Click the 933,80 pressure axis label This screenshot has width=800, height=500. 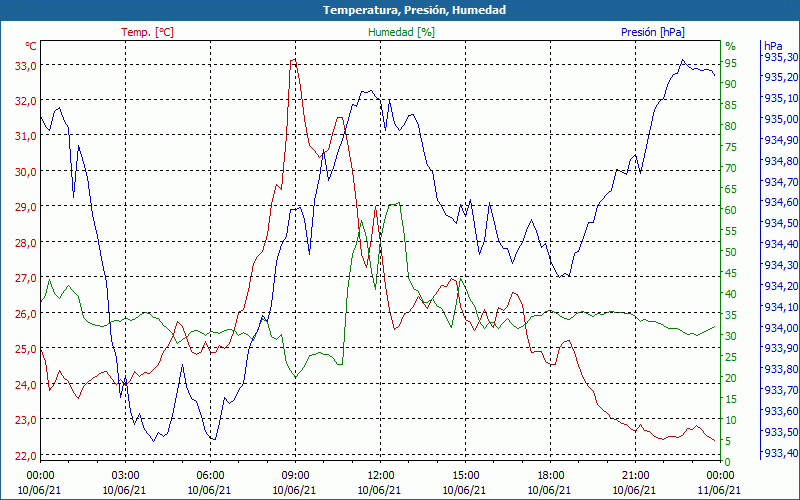[781, 369]
